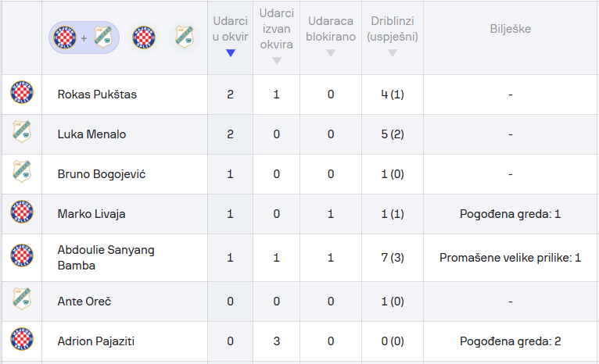
Task: Click Rijeka crest beside Ante Oreč
Action: (22, 298)
